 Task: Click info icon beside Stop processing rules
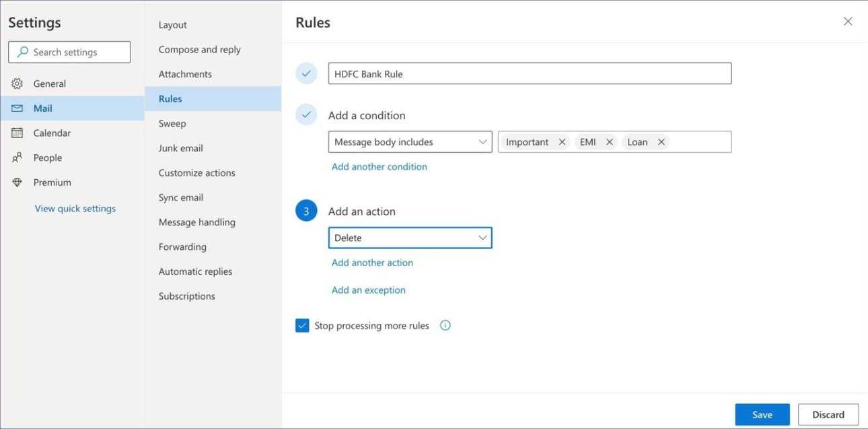[445, 325]
